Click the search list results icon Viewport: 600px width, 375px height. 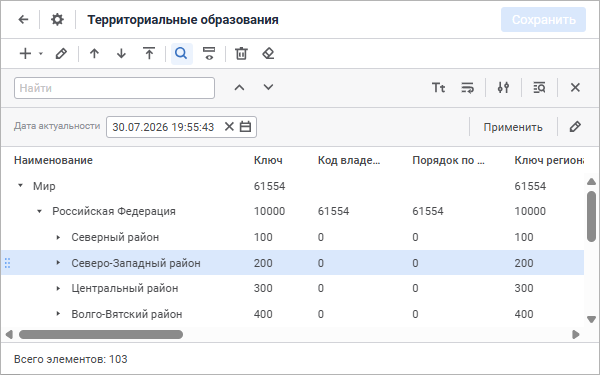coord(539,88)
